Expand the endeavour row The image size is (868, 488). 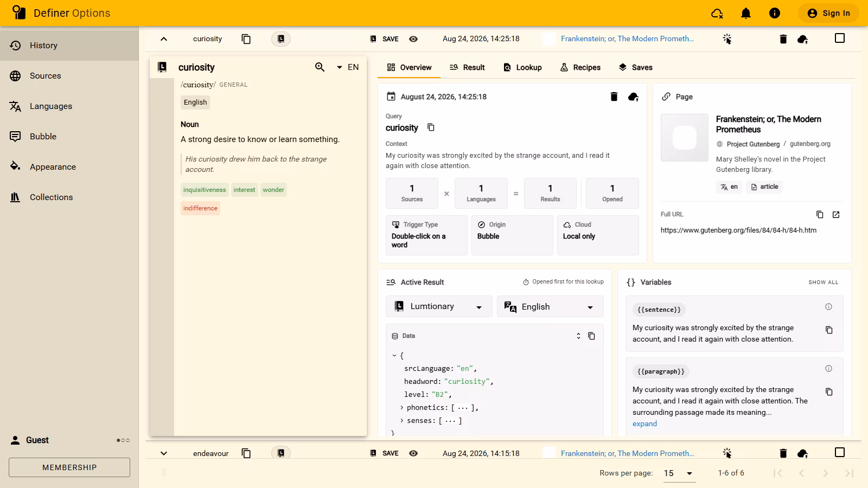164,453
